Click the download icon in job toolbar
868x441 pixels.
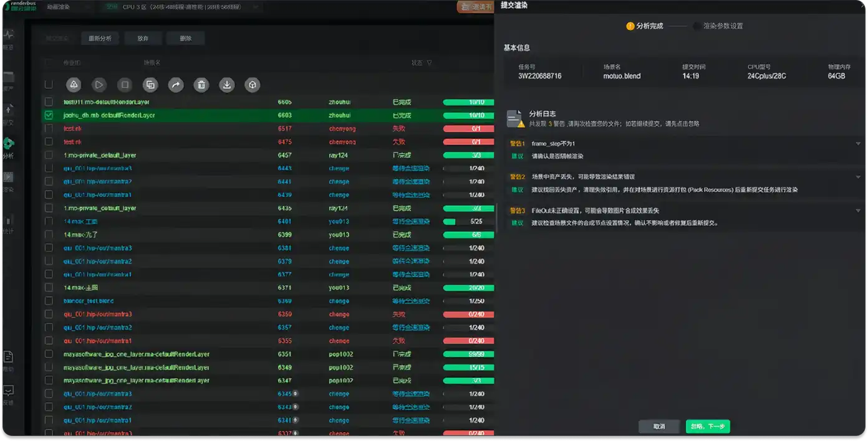[227, 85]
